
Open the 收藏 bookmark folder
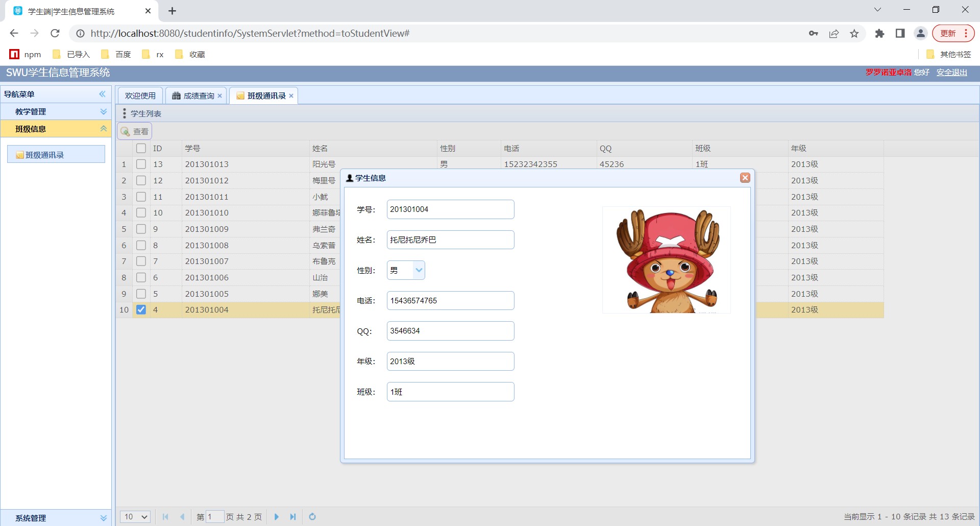point(190,54)
